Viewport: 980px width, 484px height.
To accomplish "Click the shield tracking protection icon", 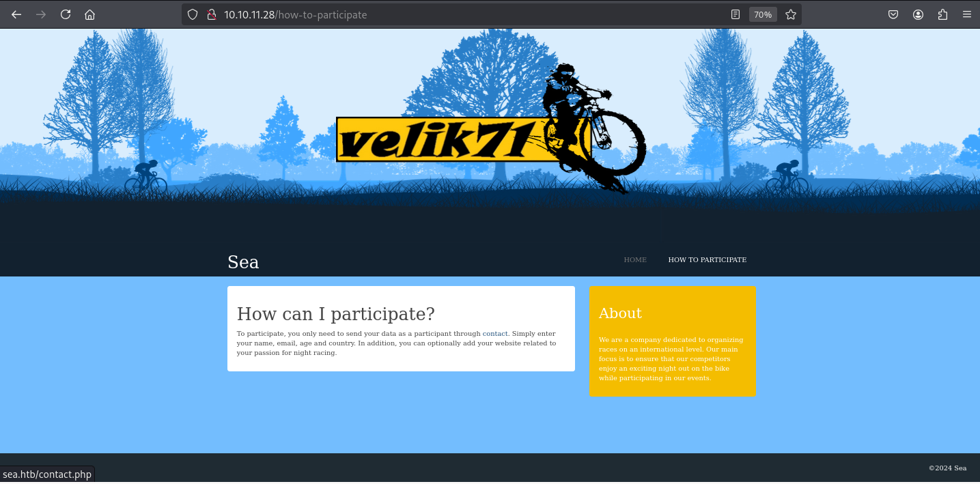I will [x=193, y=14].
